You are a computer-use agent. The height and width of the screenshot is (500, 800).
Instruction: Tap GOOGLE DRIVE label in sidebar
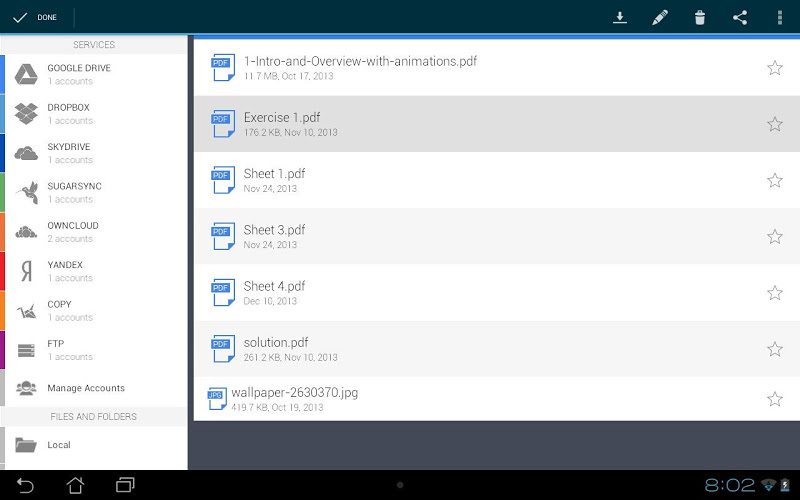pos(79,68)
